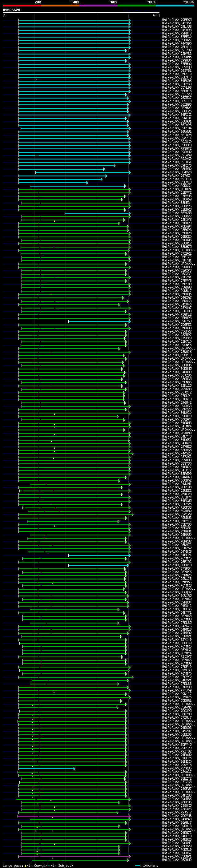The width and height of the screenshot is (197, 868).
Task: Open hit UniRef100_B4LYT3
Action: point(177,437)
